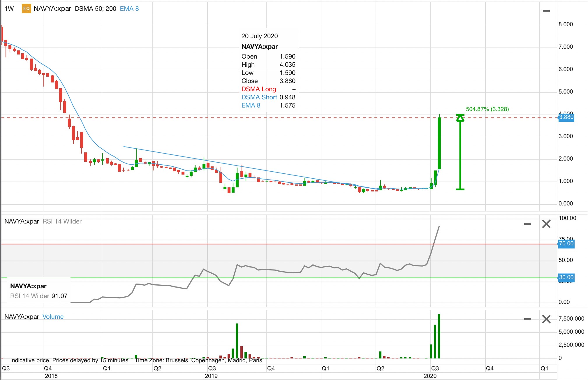The height and width of the screenshot is (380, 588).
Task: Click the 2019 Q3 green volume spike bar
Action: click(x=237, y=341)
